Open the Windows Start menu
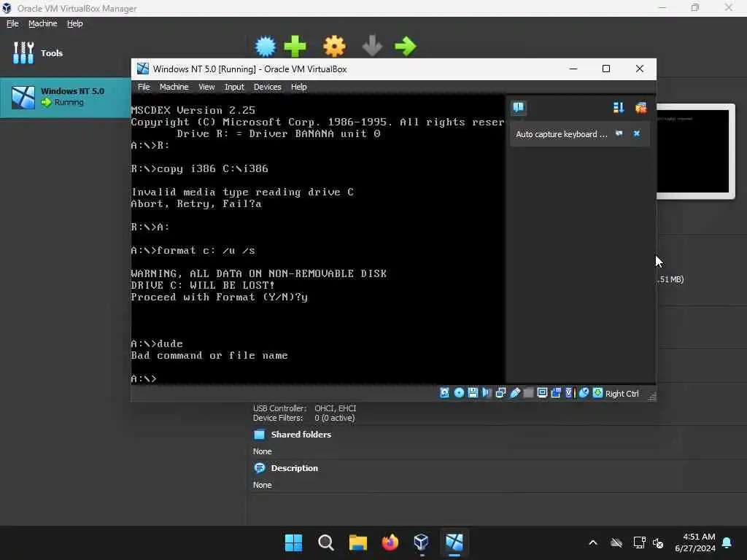Viewport: 747px width, 560px height. click(293, 542)
